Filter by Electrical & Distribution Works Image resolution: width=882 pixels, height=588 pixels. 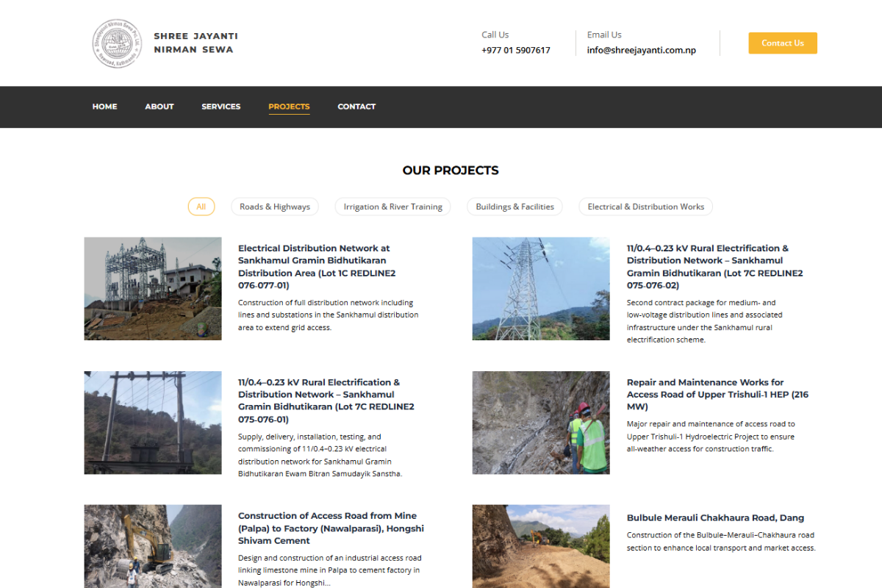645,207
